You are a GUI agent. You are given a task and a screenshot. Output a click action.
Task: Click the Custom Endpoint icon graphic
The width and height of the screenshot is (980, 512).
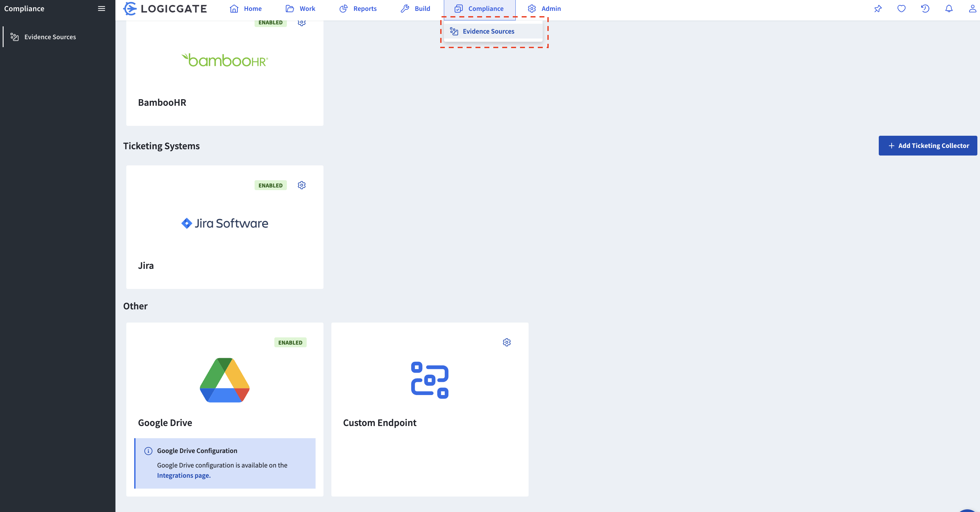[x=430, y=380]
